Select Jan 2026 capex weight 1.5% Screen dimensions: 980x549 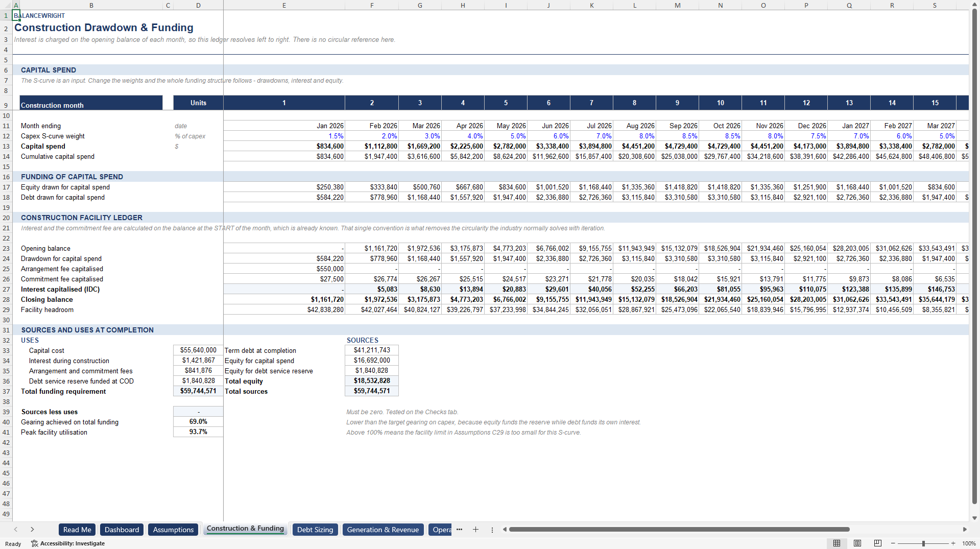284,136
